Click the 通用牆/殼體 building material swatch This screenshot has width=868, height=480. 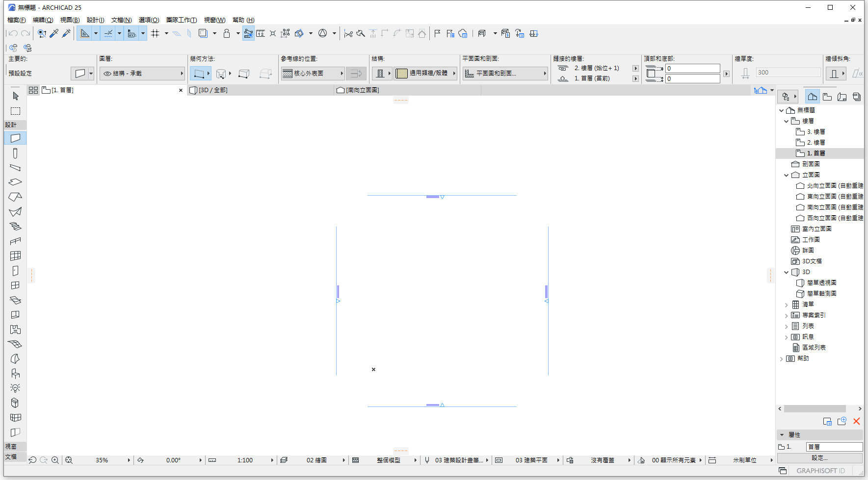(x=401, y=74)
